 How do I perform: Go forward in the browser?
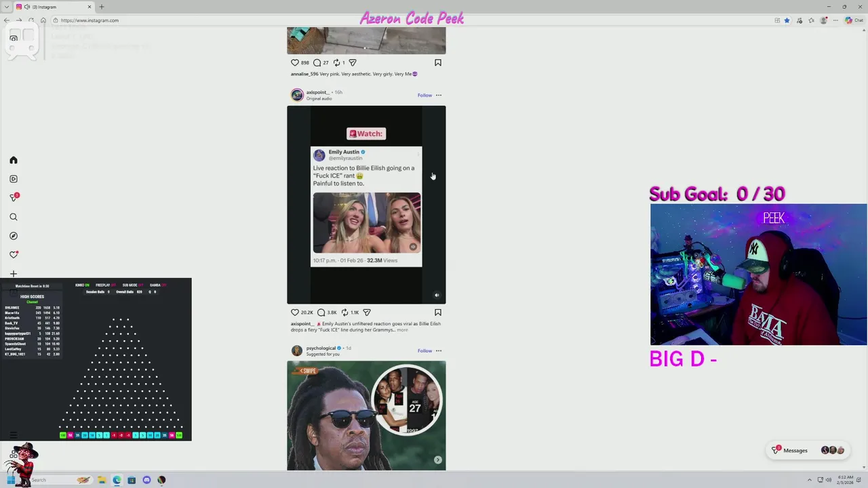point(19,20)
